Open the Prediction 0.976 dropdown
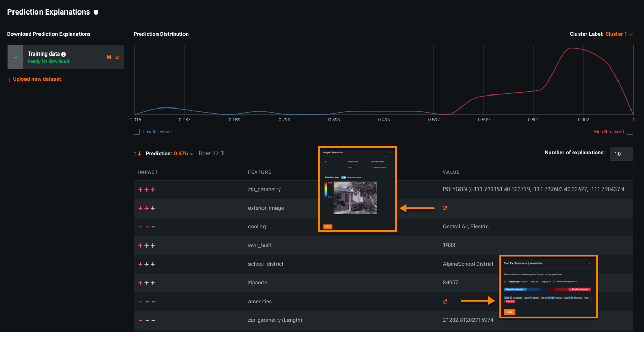This screenshot has height=339, width=644. [x=183, y=154]
